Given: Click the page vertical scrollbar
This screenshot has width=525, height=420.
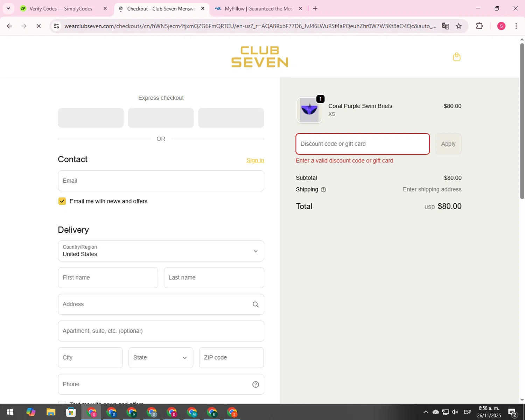Looking at the screenshot, I should (x=522, y=121).
